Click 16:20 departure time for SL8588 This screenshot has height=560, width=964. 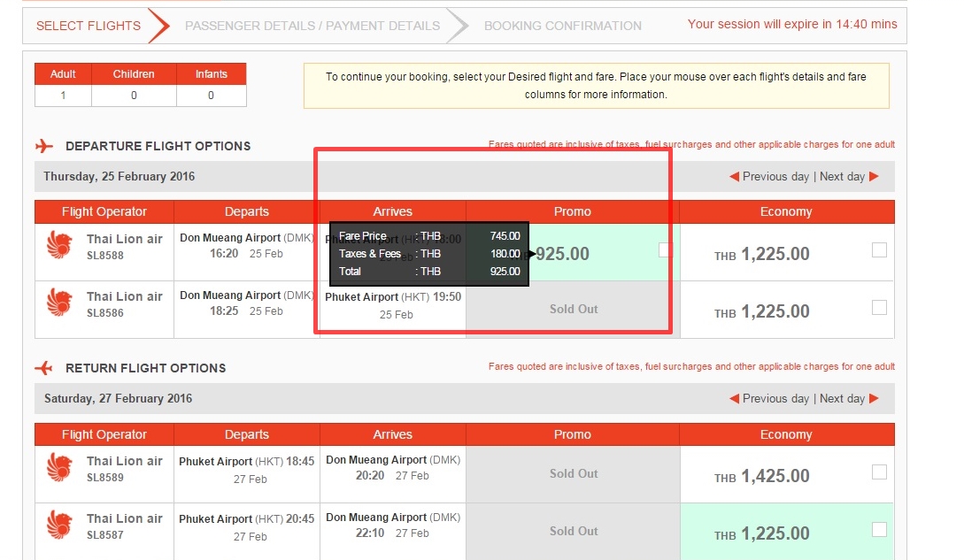point(224,253)
